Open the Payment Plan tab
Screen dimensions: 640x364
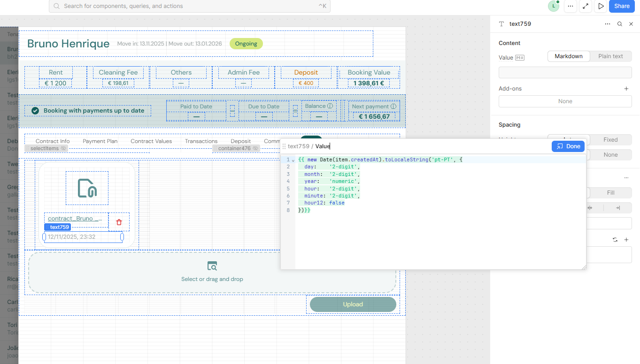[100, 141]
